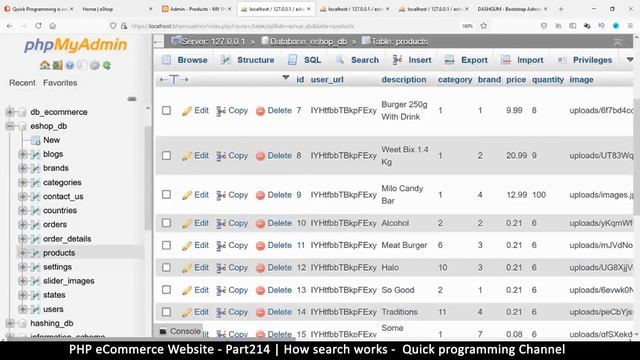
Task: Expand the brands table node
Action: click(x=23, y=168)
